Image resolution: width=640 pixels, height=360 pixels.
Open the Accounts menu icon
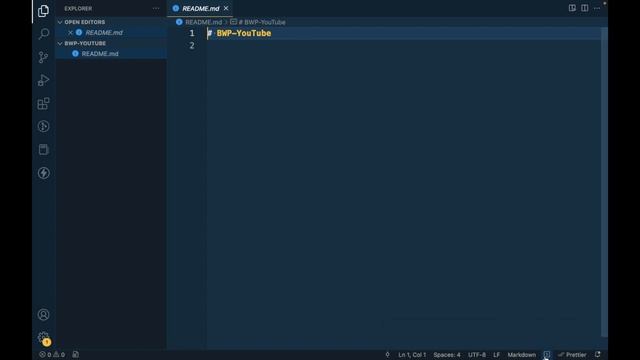pyautogui.click(x=43, y=315)
